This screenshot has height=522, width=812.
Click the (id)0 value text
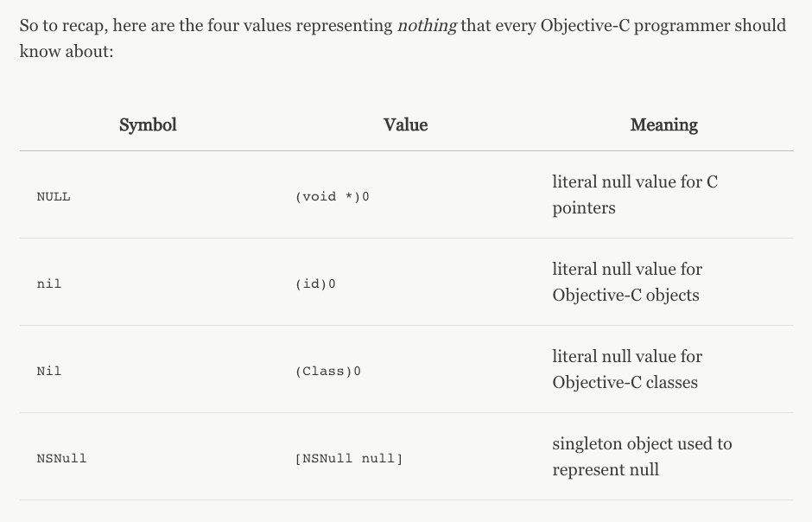(x=315, y=283)
